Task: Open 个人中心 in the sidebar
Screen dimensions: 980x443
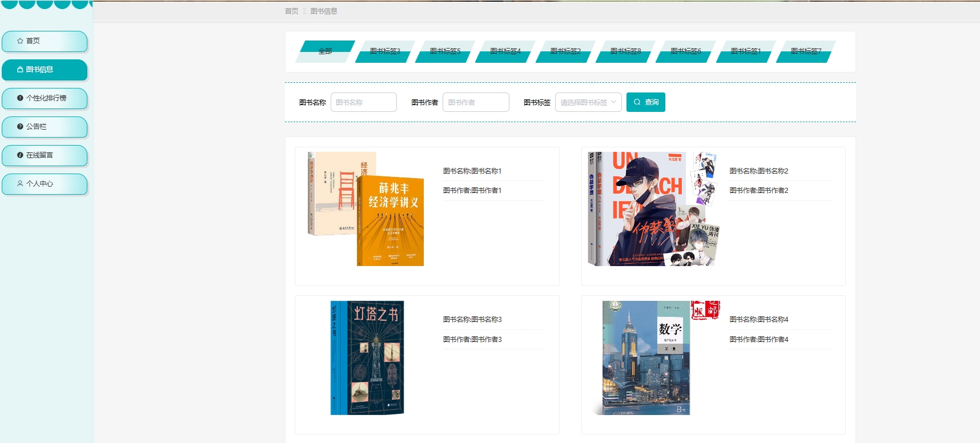Action: pos(45,184)
